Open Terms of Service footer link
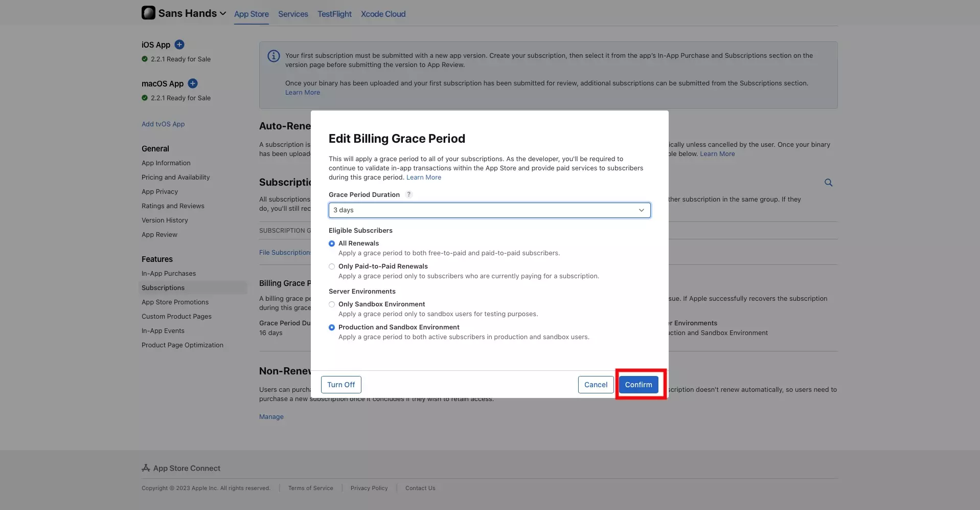The height and width of the screenshot is (510, 980). point(310,488)
